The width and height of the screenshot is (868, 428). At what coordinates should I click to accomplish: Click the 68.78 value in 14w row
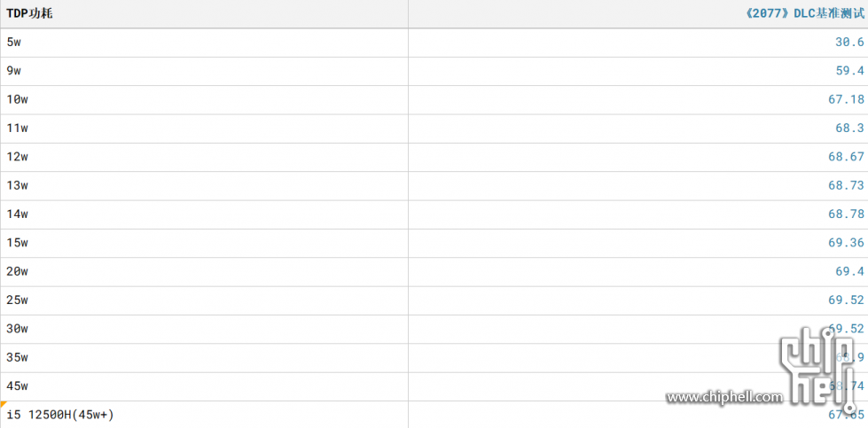846,214
